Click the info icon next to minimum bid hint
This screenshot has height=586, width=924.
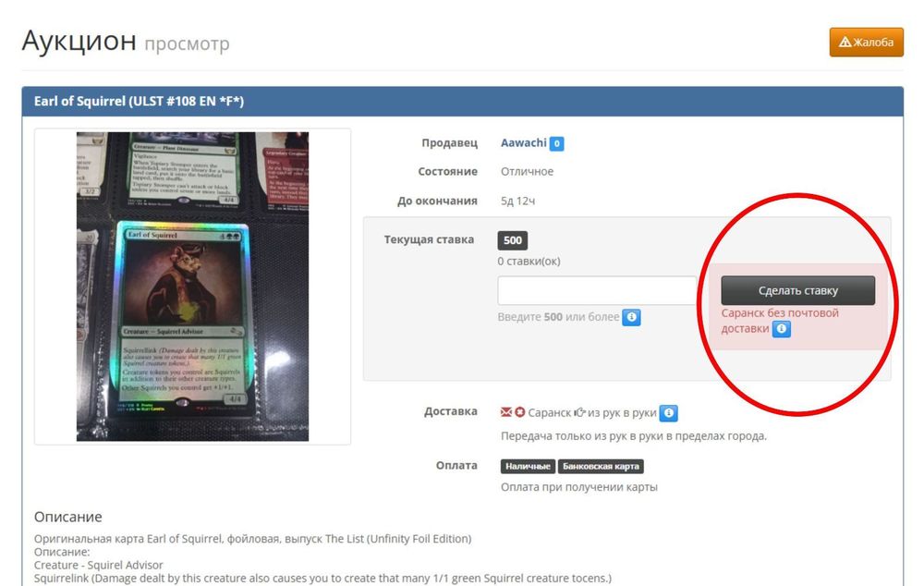(632, 317)
